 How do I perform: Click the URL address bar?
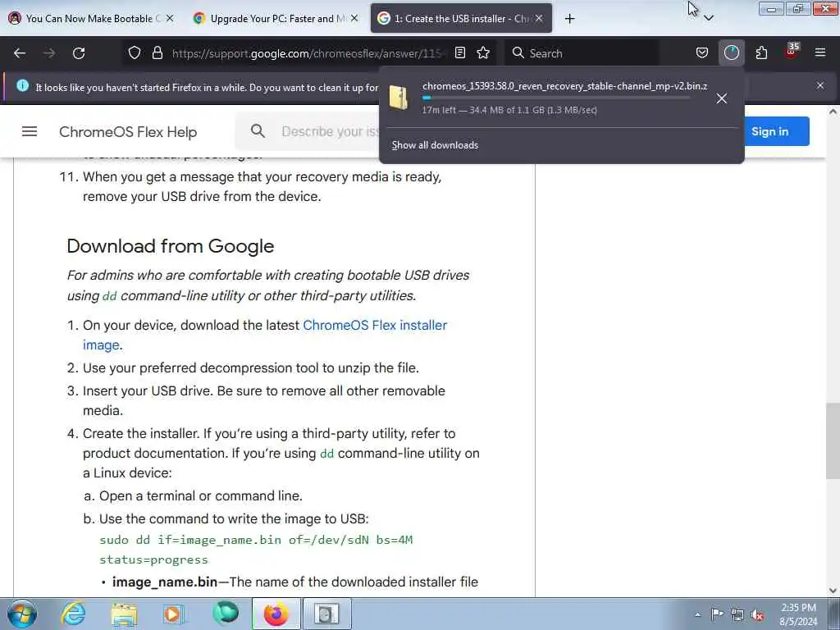pos(308,53)
